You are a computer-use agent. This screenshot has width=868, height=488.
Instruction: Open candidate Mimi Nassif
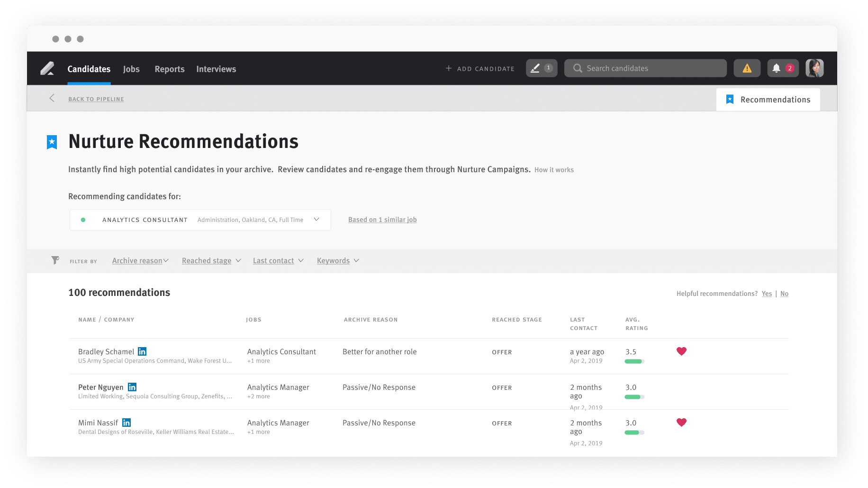98,423
